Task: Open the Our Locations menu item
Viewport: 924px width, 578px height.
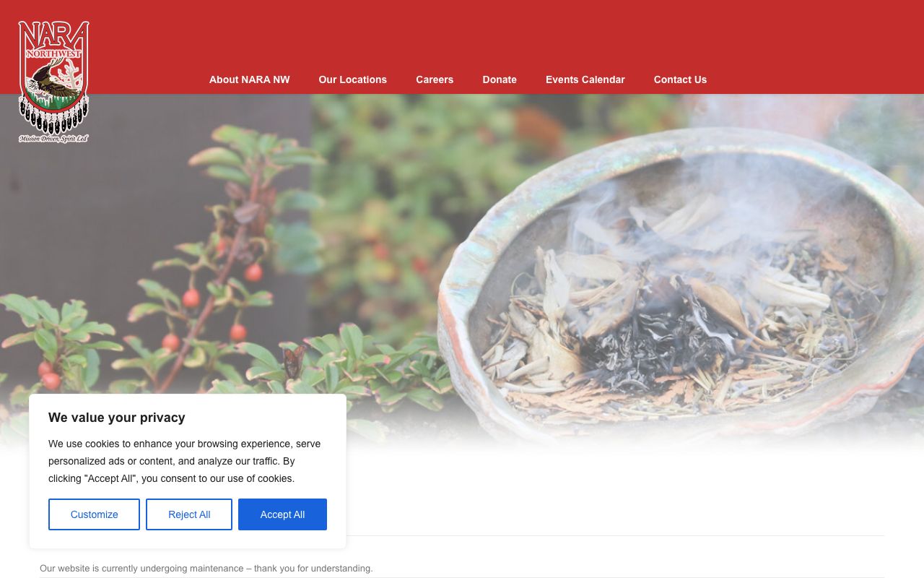Action: click(x=353, y=79)
